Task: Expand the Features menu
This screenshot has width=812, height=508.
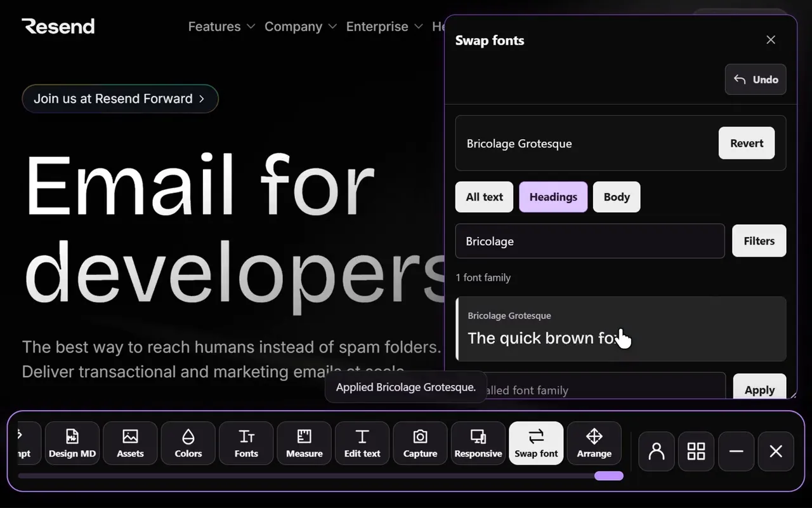Action: tap(221, 27)
